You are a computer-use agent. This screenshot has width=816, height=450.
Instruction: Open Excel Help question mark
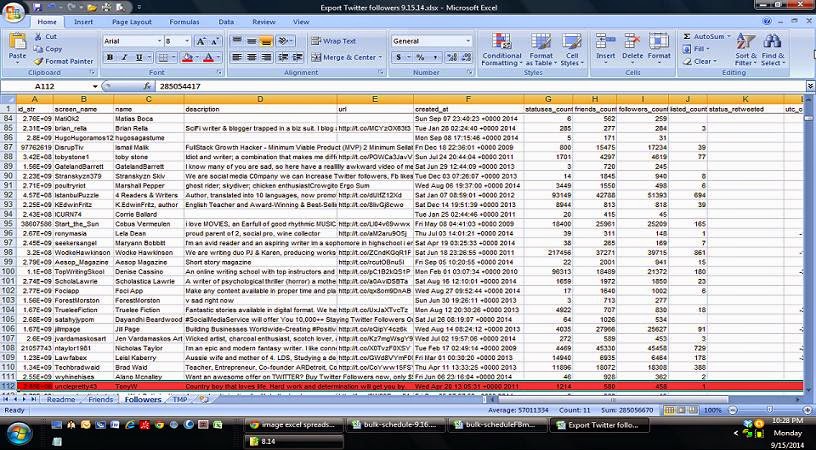click(767, 22)
